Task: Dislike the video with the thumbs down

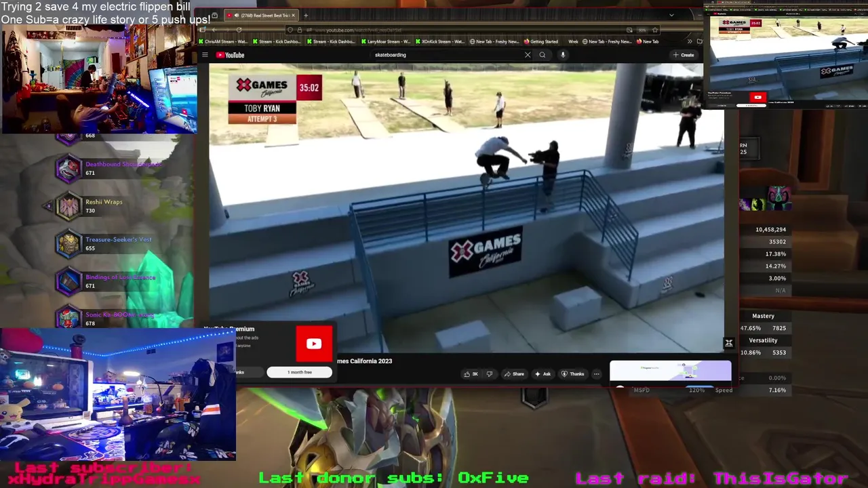Action: [x=489, y=374]
